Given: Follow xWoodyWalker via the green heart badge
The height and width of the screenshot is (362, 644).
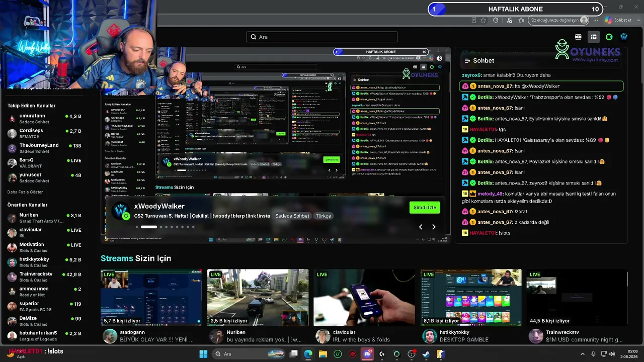Looking at the screenshot, I should [x=126, y=216].
